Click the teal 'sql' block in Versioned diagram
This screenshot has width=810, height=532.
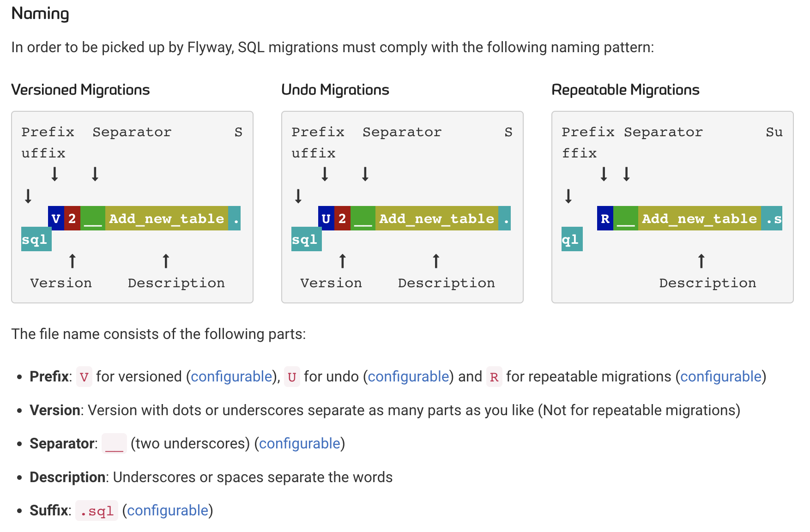(36, 239)
